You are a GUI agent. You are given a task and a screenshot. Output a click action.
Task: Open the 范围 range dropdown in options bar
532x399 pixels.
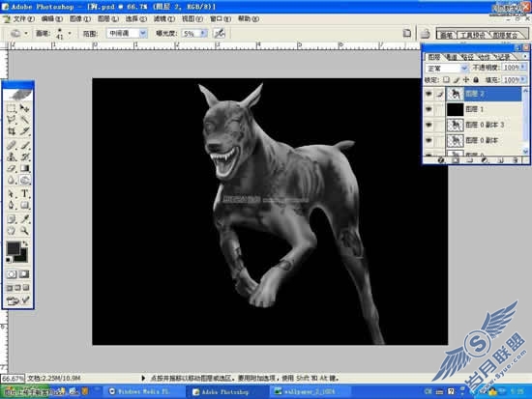click(x=127, y=33)
